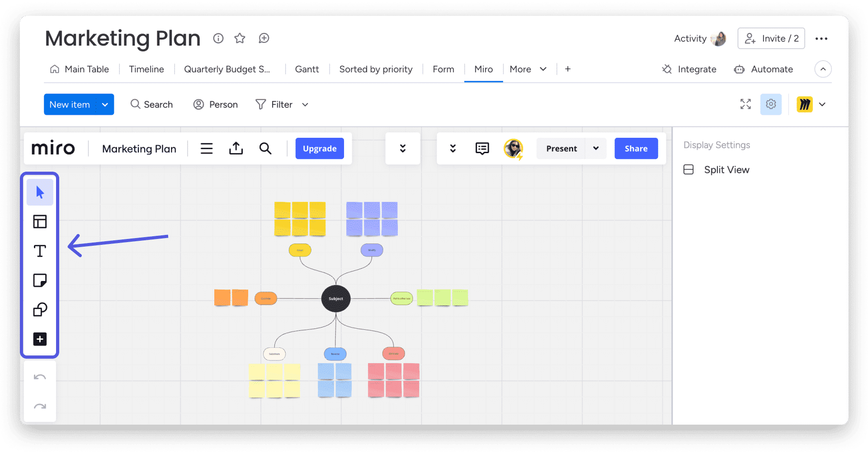Open the Automate option
This screenshot has width=868, height=454.
pyautogui.click(x=764, y=69)
